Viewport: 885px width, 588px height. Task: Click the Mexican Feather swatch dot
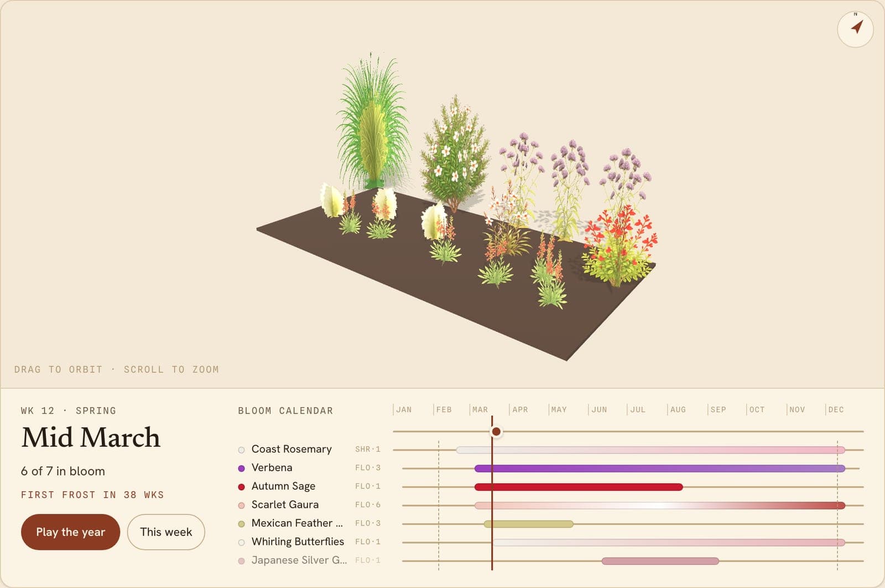[241, 524]
